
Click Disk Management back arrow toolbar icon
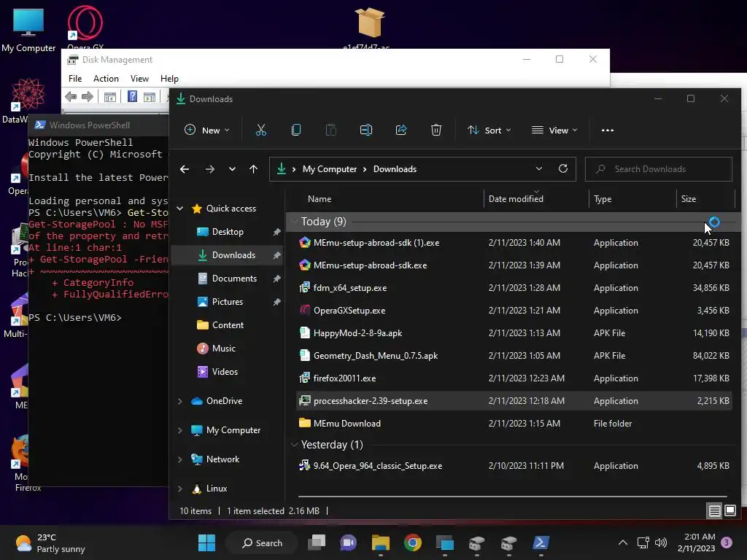point(71,97)
